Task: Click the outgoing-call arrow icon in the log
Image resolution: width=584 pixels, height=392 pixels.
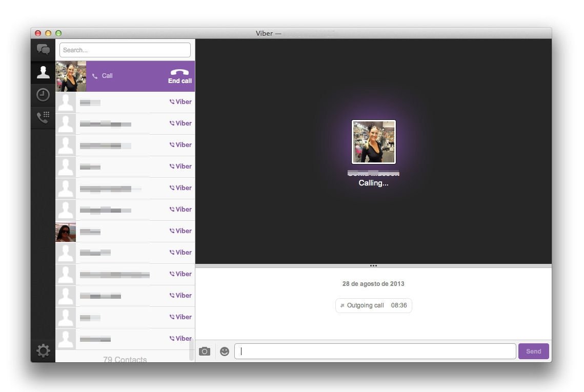Action: 343,305
